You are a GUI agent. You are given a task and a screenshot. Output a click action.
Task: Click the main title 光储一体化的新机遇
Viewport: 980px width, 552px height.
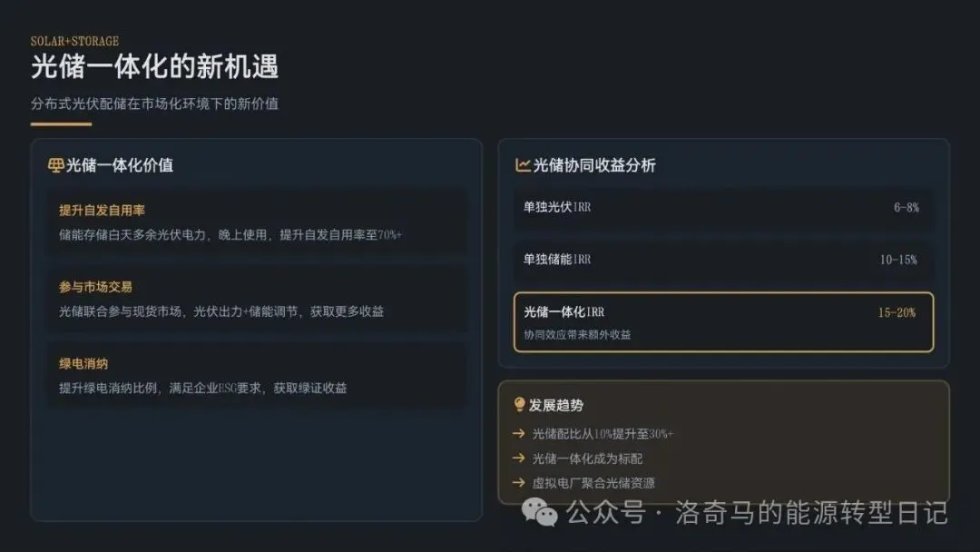pos(154,66)
